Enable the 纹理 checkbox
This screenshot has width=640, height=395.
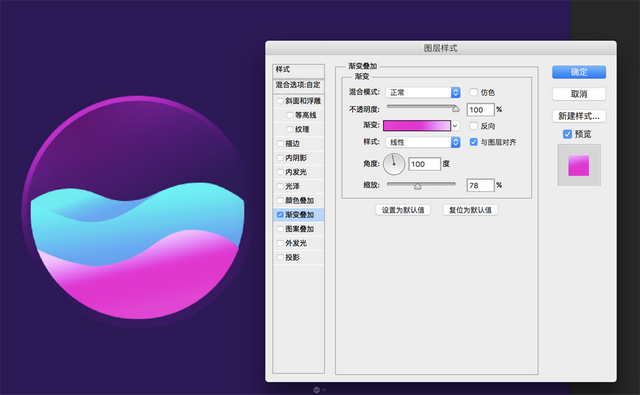pyautogui.click(x=289, y=129)
